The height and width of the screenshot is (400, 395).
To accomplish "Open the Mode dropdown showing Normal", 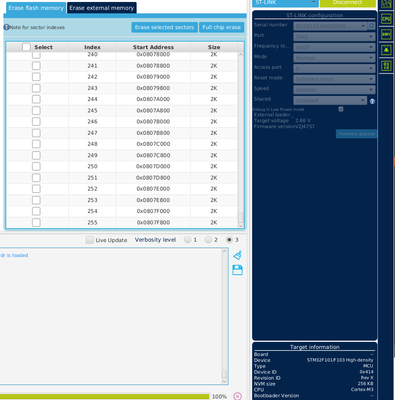I will click(334, 58).
